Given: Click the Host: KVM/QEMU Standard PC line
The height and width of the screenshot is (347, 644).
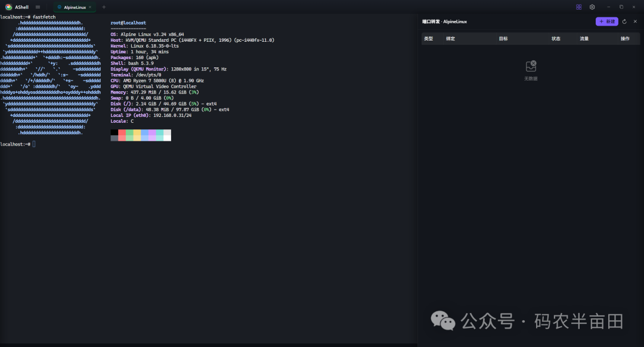Looking at the screenshot, I should click(x=192, y=40).
